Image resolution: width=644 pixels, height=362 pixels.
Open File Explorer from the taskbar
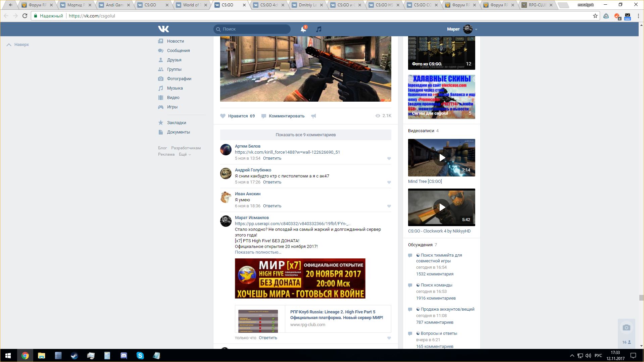pos(41,356)
